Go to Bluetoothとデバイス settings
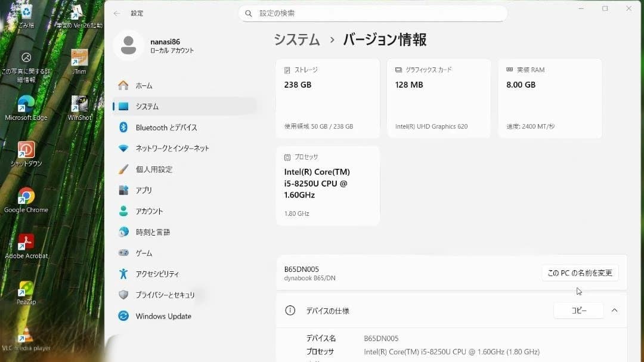Image resolution: width=644 pixels, height=362 pixels. click(168, 127)
